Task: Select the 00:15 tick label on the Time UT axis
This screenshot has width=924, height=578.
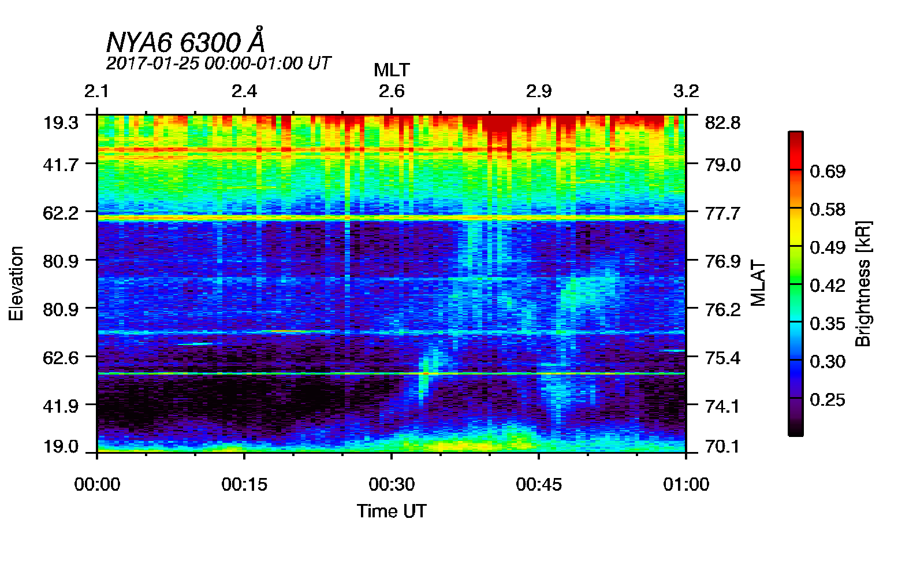Action: (244, 484)
